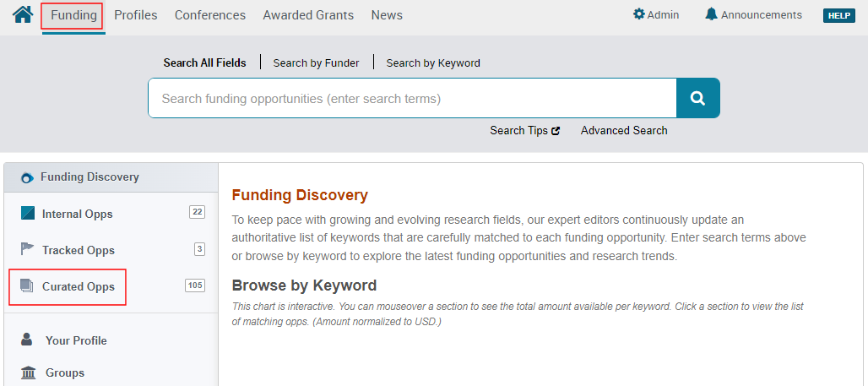Click the Curated Opps stack icon
Screen dimensions: 868x386
point(28,286)
